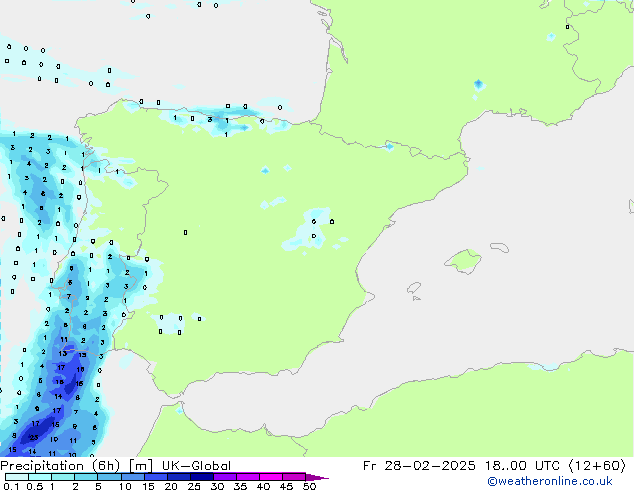
Task: Click the legend value "50"
Action: pyautogui.click(x=309, y=486)
